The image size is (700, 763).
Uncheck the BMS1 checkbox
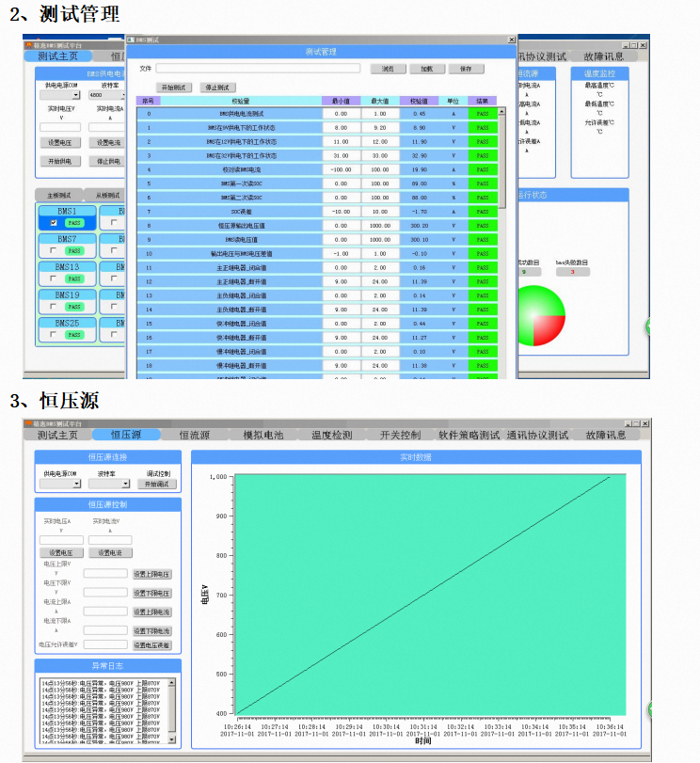[x=54, y=223]
